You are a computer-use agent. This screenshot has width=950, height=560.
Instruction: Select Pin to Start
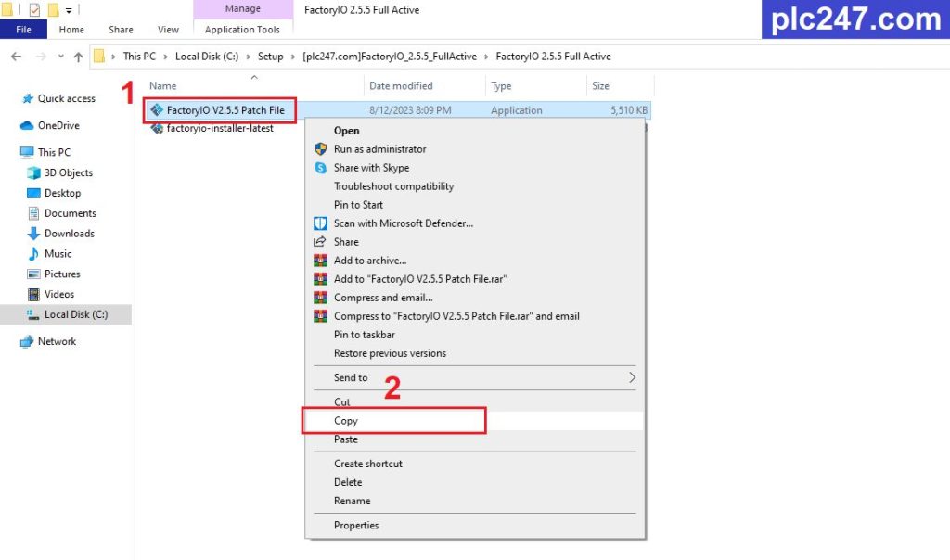(475, 205)
